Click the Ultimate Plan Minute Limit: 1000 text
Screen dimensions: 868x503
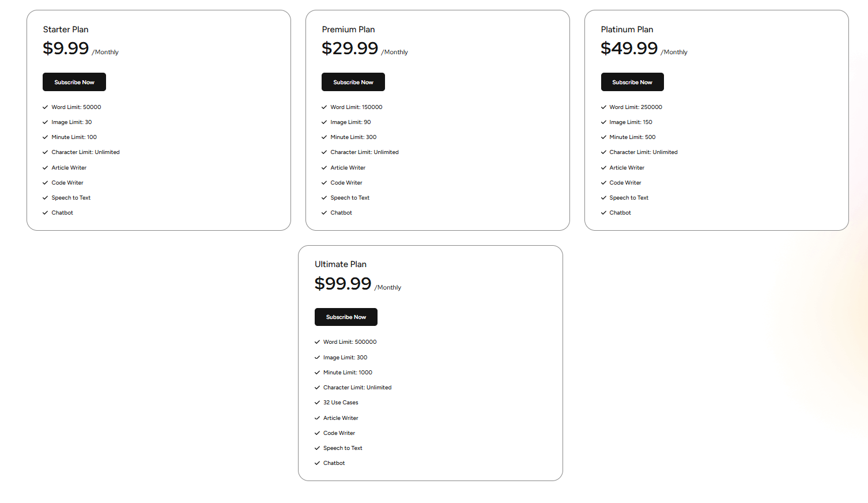[x=348, y=373]
